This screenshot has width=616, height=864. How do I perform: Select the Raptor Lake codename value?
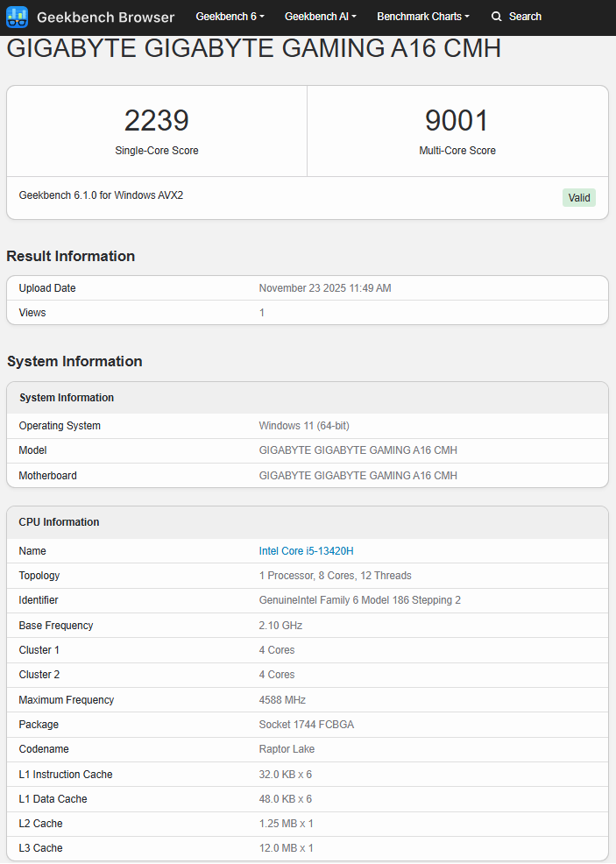click(x=287, y=749)
